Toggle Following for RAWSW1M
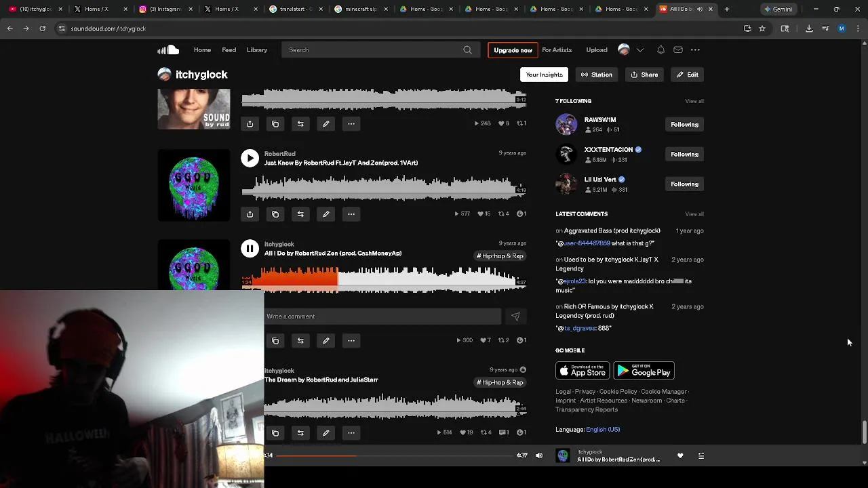Image resolution: width=868 pixels, height=488 pixels. tap(684, 125)
